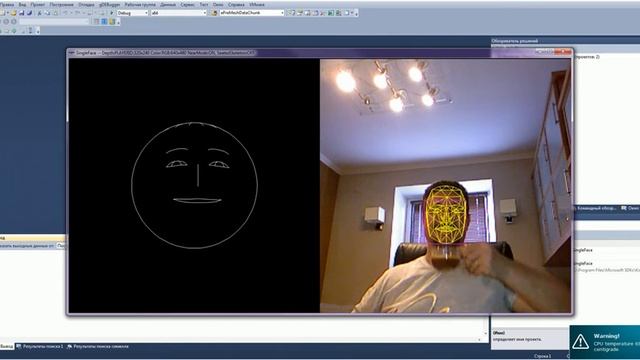Open the Debug configuration dropdown
Screen dimensions: 640x360
(132, 13)
